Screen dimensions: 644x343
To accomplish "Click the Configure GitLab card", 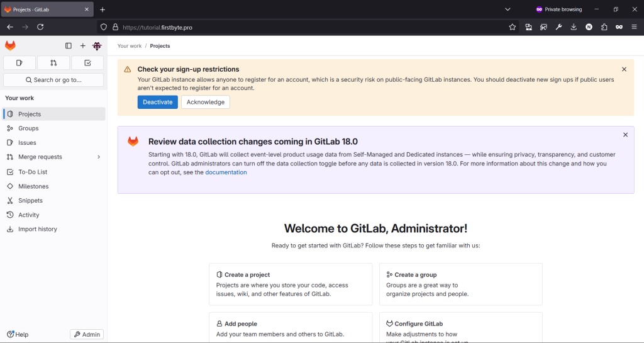I will point(461,327).
